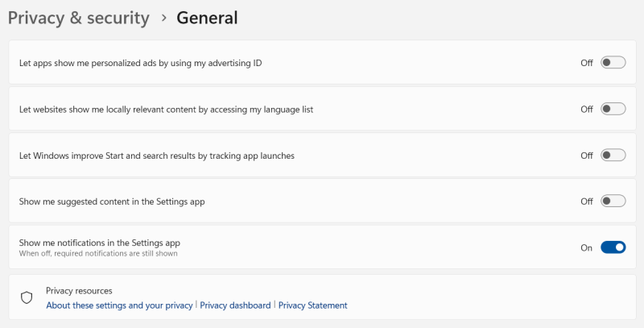Enable the suggested content in Settings switch
This screenshot has height=328, width=644.
click(613, 201)
